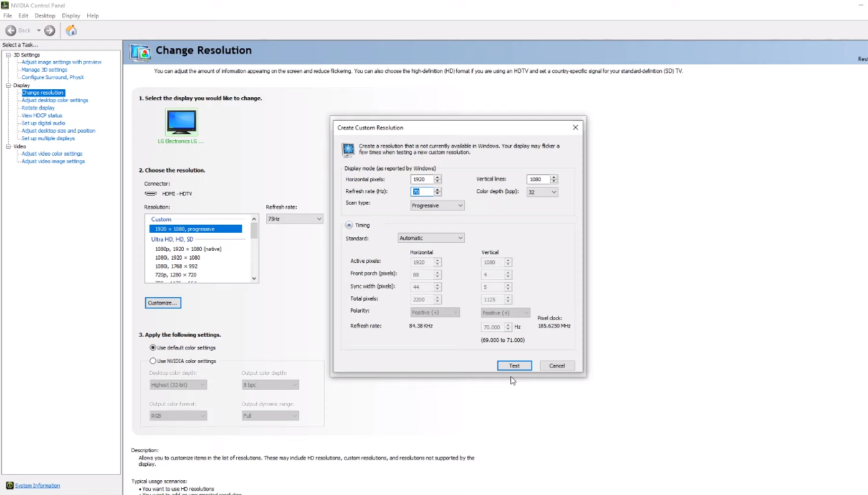The image size is (868, 495).
Task: Select 1080i, 1768 × 992 resolution
Action: [x=176, y=266]
